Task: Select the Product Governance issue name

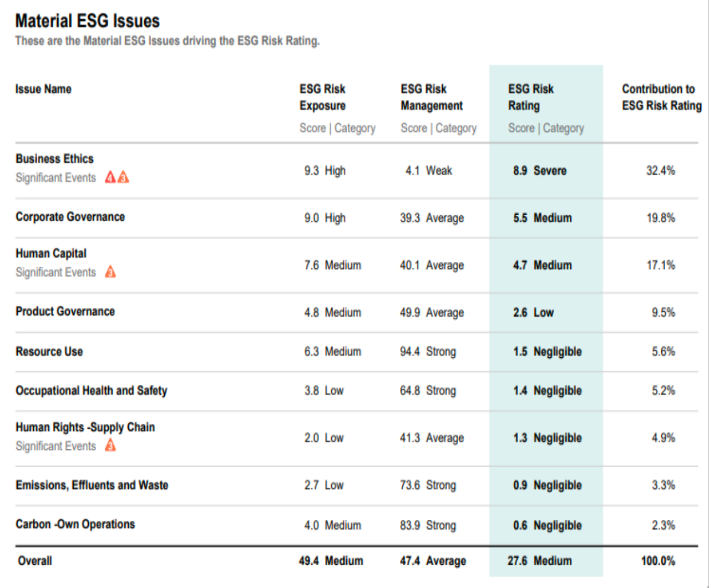Action: coord(65,311)
